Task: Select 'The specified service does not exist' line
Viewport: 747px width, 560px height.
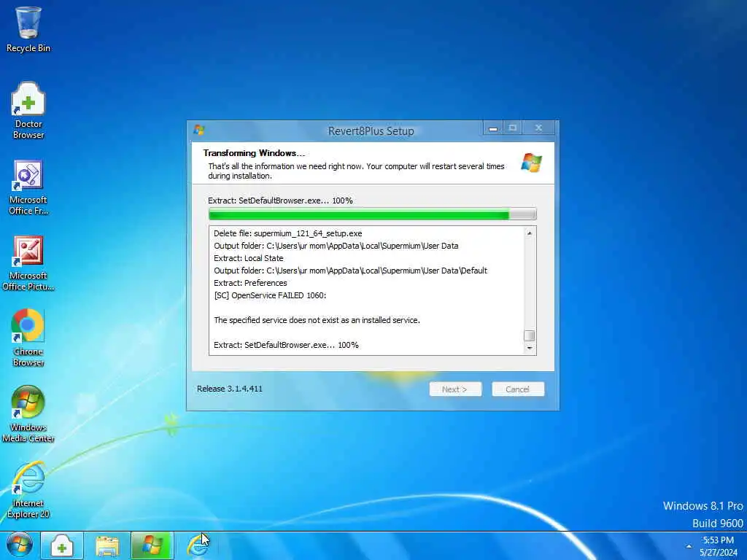Action: pos(317,320)
